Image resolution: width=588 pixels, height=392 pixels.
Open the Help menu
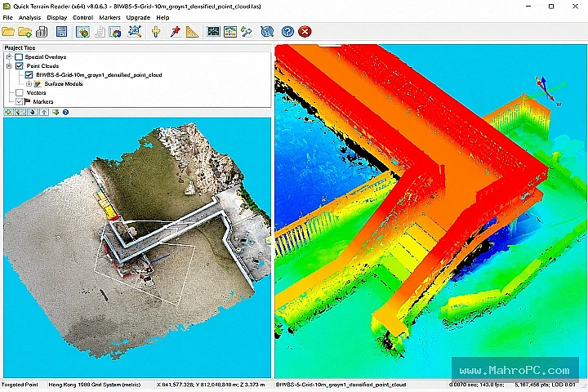[163, 18]
